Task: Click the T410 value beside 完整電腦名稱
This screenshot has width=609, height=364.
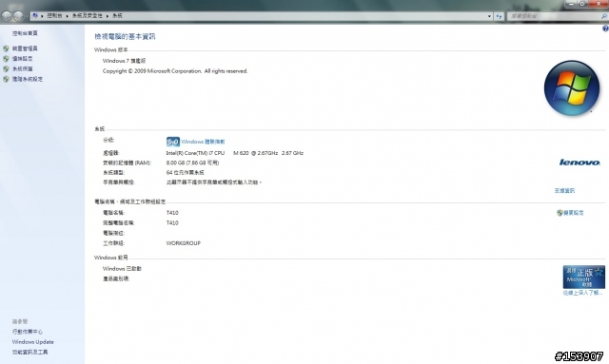Action: (x=172, y=222)
